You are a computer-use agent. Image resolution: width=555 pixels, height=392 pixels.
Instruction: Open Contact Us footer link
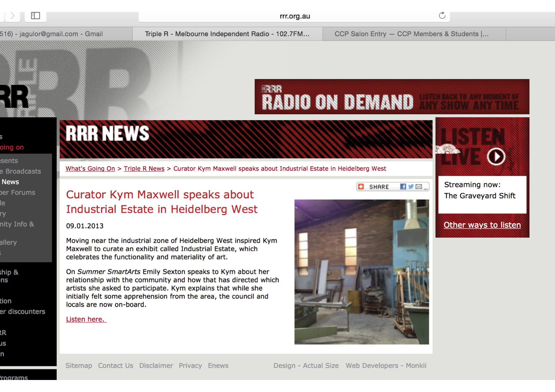pos(115,366)
